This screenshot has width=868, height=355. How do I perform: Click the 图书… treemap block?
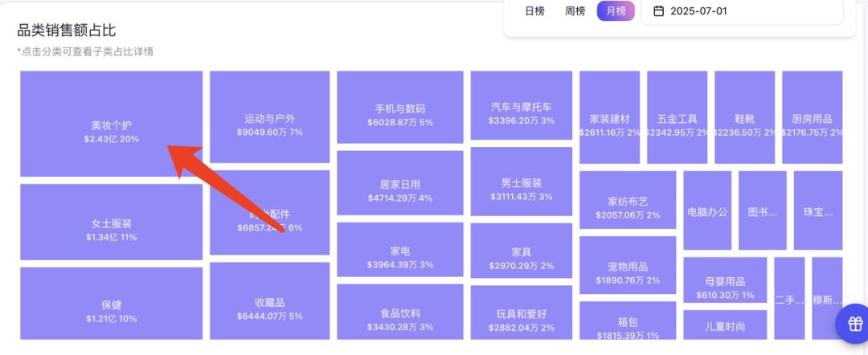point(762,210)
